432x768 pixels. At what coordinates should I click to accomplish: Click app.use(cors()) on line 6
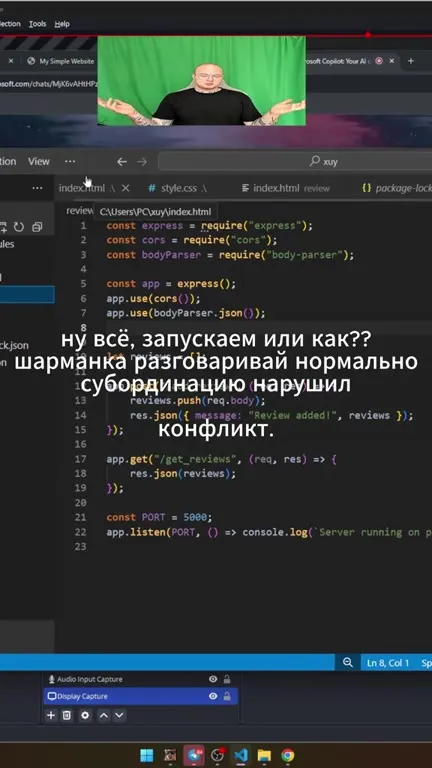click(x=153, y=299)
